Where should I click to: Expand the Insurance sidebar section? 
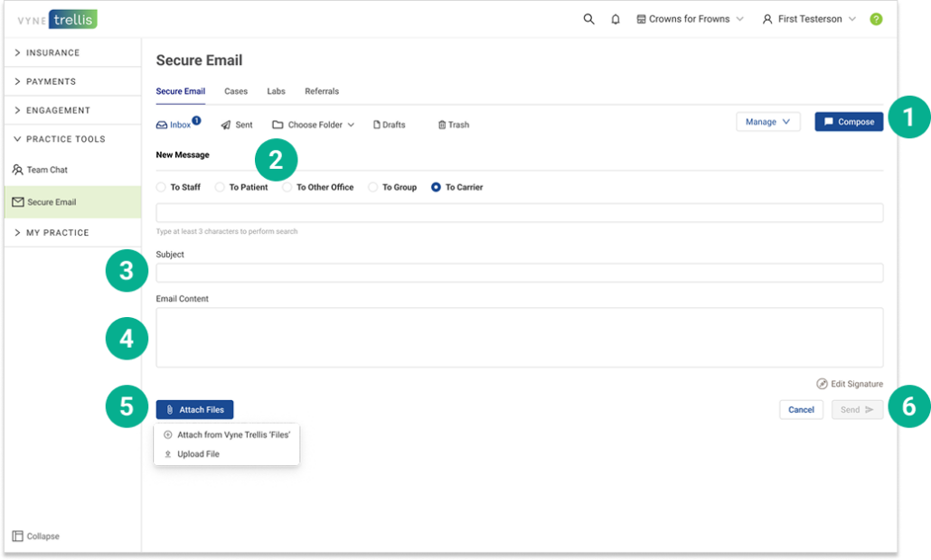pos(52,53)
